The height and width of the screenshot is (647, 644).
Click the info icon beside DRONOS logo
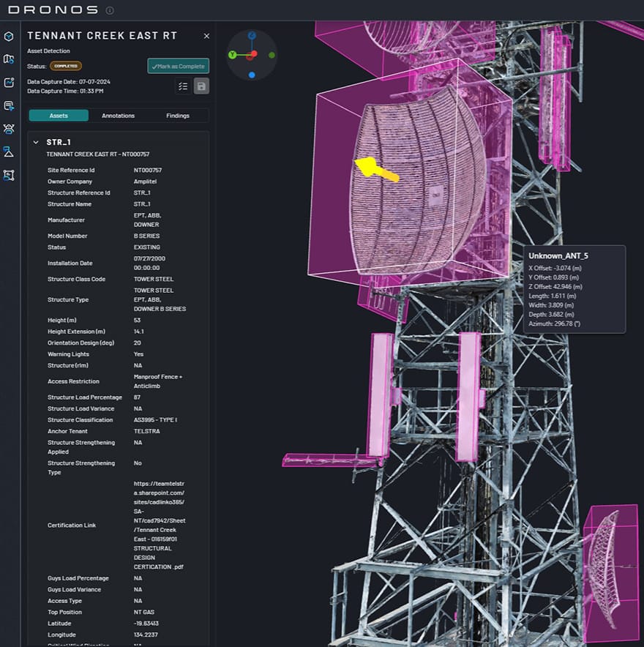[110, 10]
